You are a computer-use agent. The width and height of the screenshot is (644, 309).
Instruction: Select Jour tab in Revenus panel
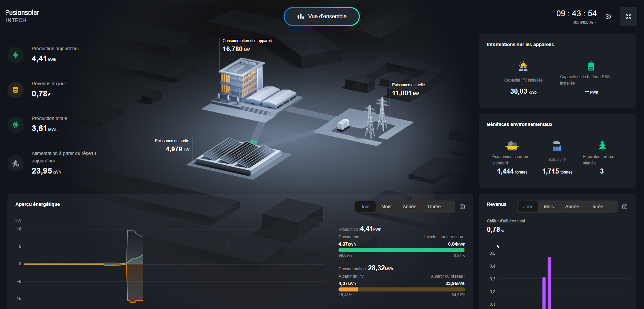point(528,207)
